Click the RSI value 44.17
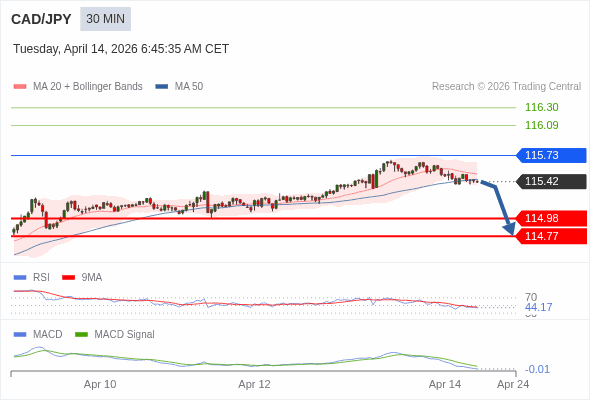The height and width of the screenshot is (400, 590). pyautogui.click(x=538, y=307)
